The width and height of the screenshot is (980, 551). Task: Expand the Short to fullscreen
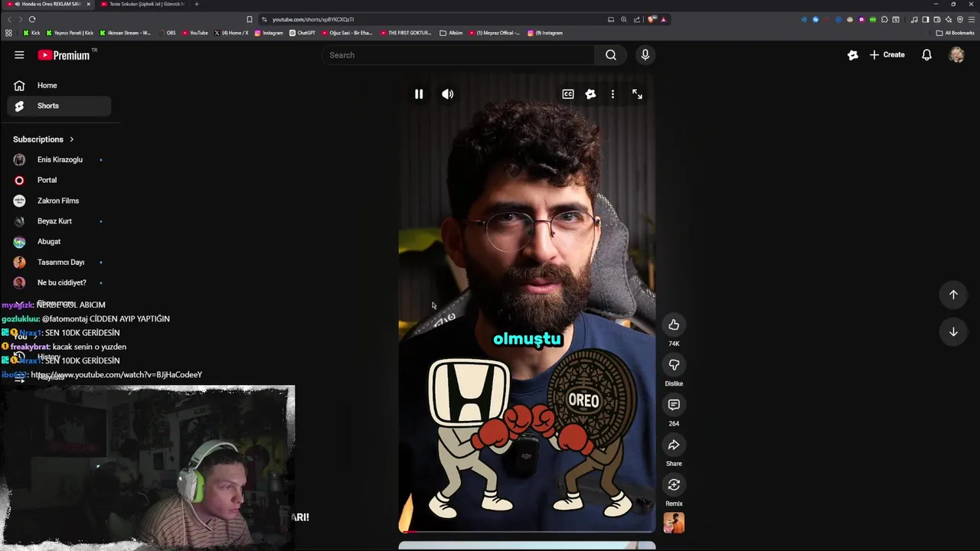tap(637, 94)
